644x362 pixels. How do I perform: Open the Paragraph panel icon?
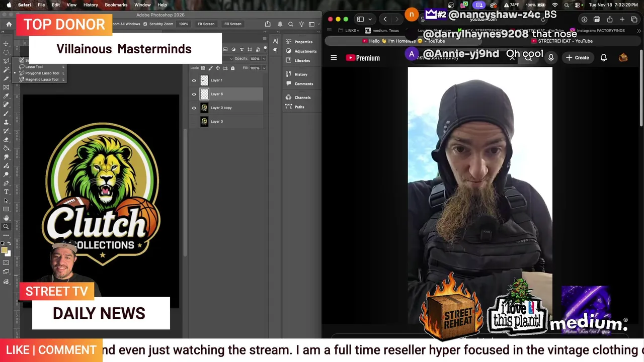275,50
